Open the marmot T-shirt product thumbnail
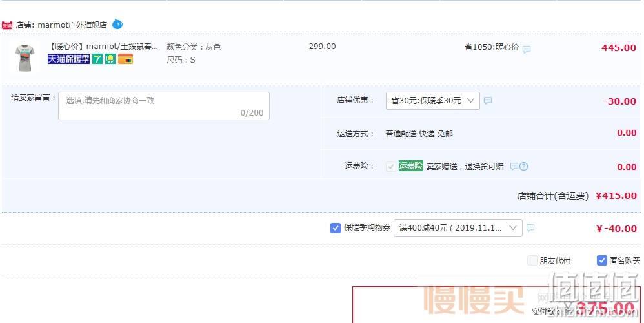 [25, 57]
